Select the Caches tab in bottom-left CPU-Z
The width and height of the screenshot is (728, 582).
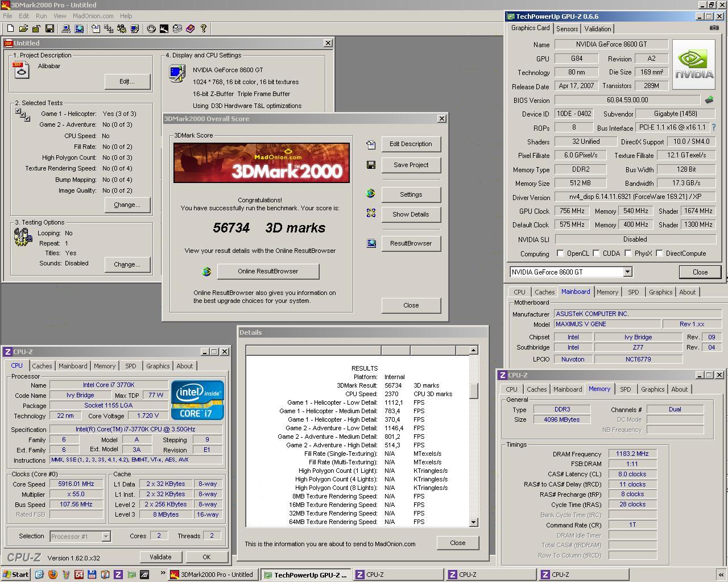tap(42, 366)
